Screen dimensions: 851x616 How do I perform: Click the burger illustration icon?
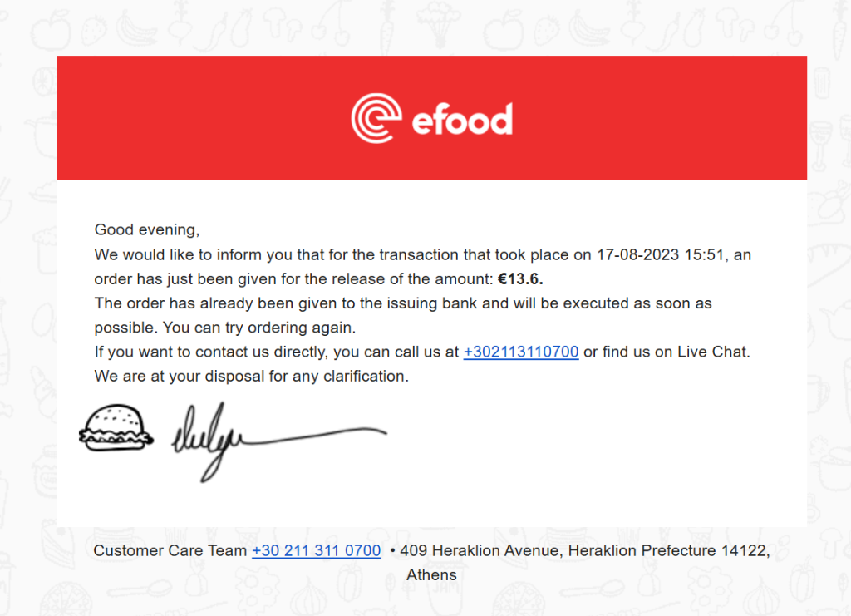coord(116,429)
